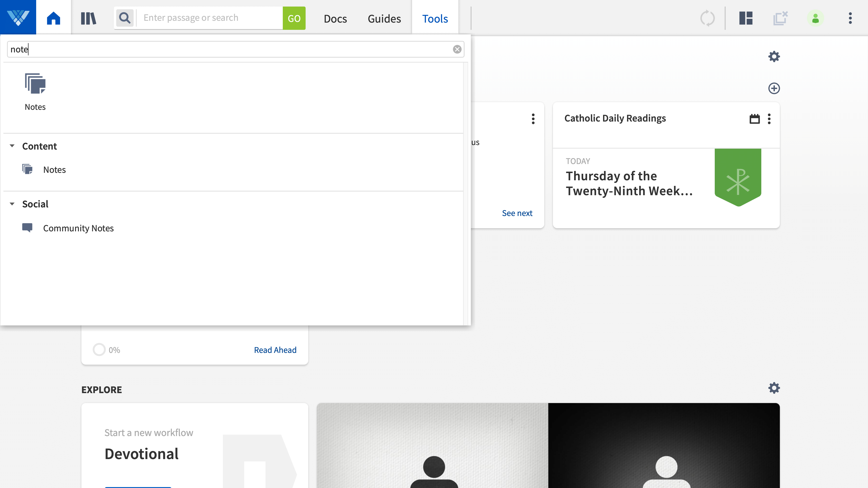Click the Read Ahead link
This screenshot has height=488, width=868.
click(x=275, y=350)
